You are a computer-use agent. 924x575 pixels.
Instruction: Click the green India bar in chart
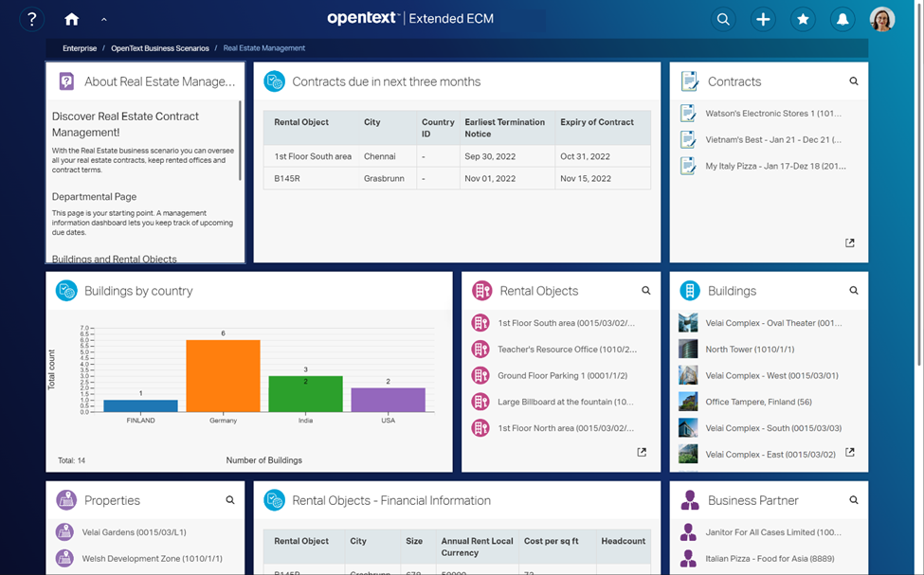tap(305, 393)
